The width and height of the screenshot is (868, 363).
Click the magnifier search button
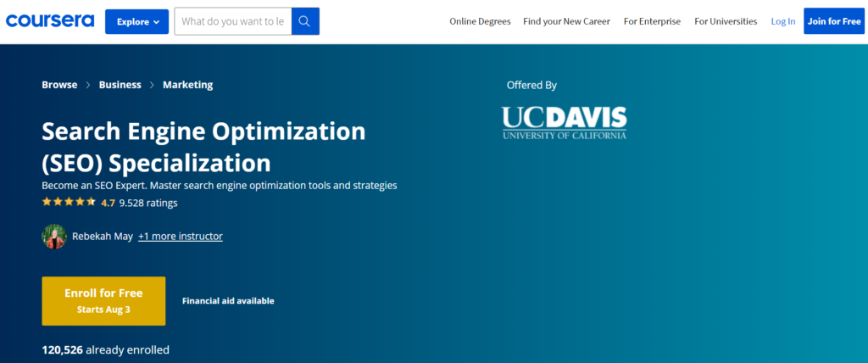(305, 21)
